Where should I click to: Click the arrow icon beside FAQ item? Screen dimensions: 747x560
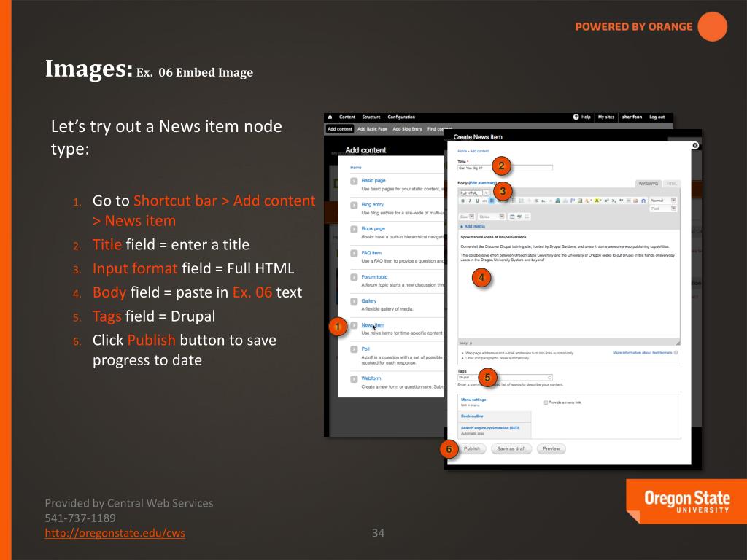pos(354,253)
